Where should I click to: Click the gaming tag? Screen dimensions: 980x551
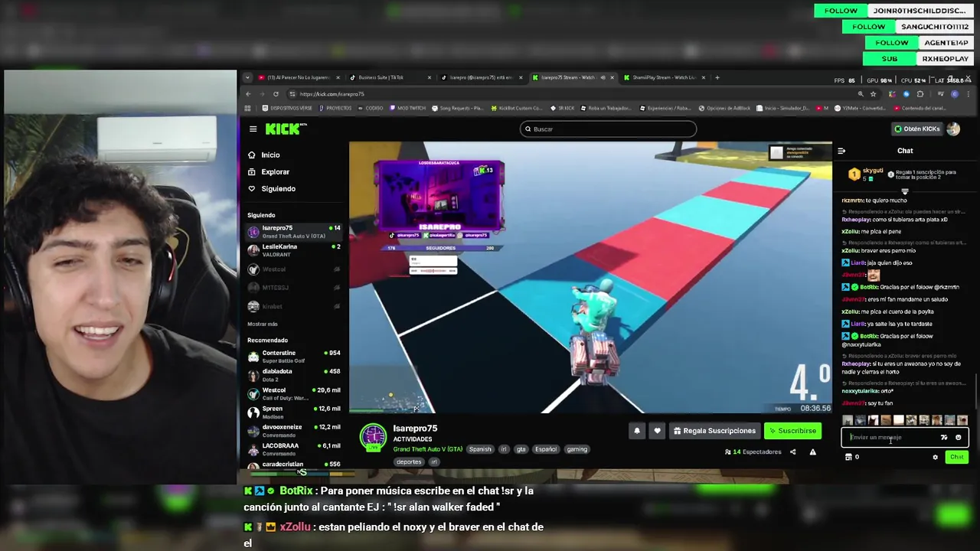pos(577,449)
